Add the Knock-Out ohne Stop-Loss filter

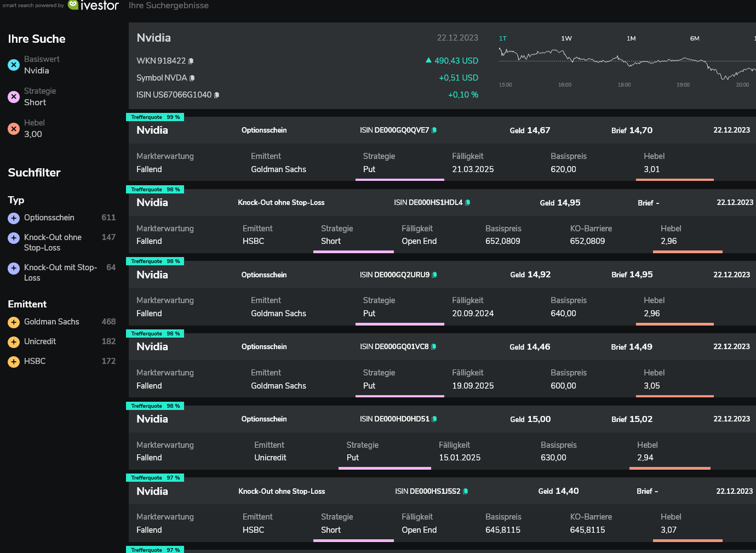point(14,238)
